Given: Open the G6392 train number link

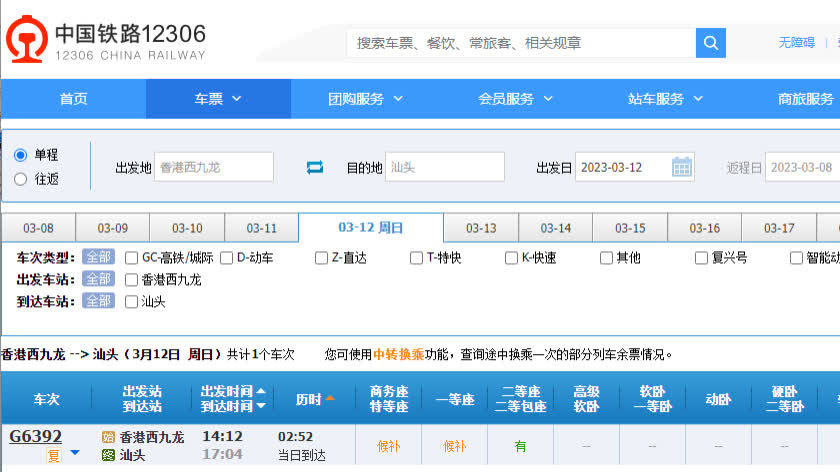Looking at the screenshot, I should 36,437.
